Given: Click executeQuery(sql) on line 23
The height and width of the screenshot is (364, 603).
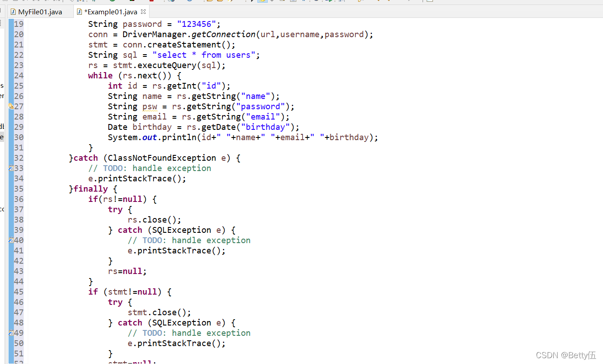Looking at the screenshot, I should 179,65.
